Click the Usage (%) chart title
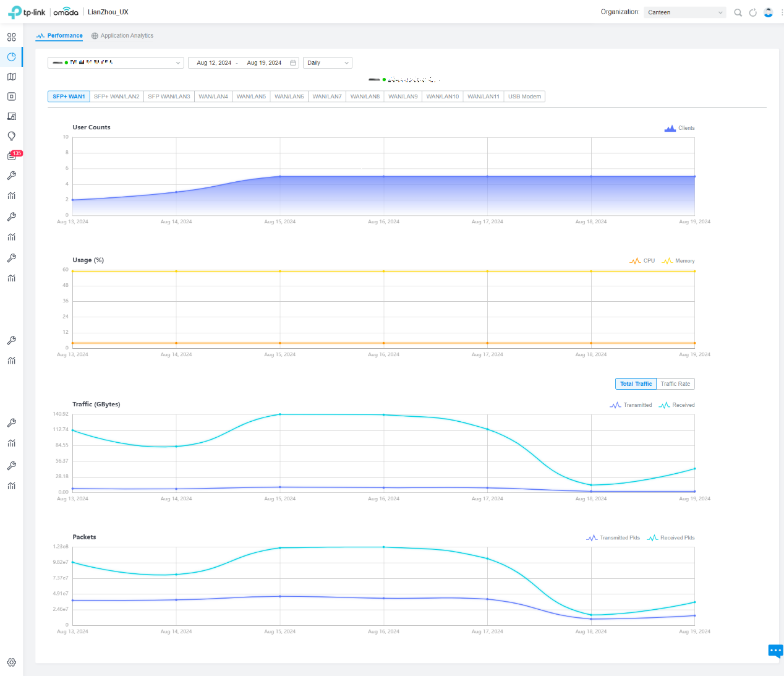 pos(88,260)
